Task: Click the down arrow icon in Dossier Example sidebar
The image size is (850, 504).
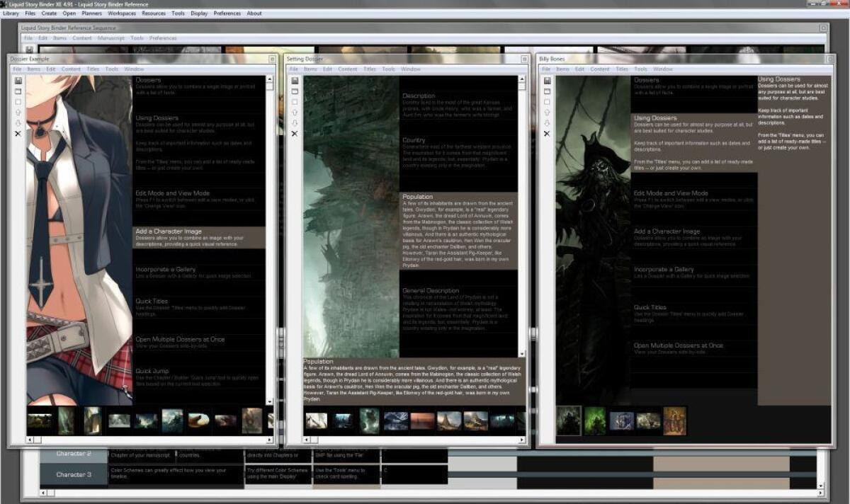Action: [18, 122]
